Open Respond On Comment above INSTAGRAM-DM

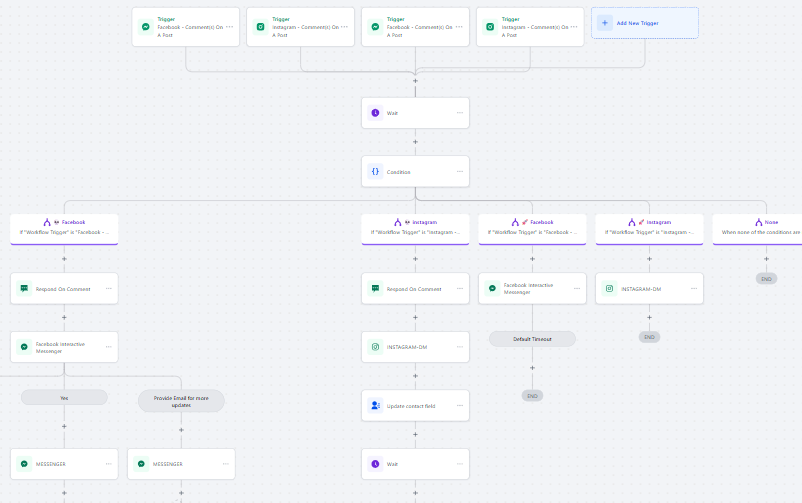415,289
